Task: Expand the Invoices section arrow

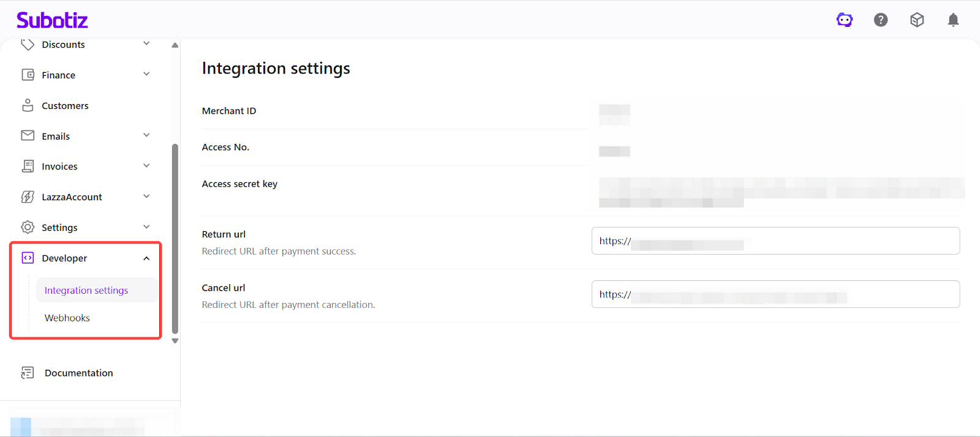Action: (146, 166)
